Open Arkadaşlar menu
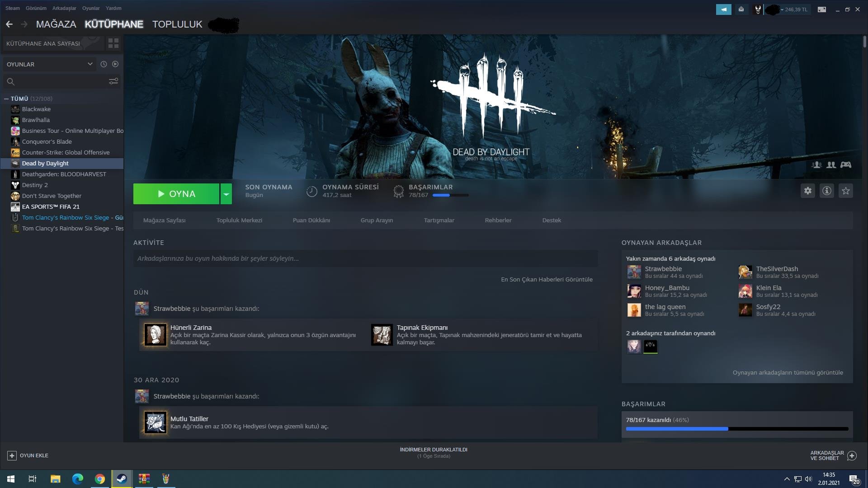 64,8
